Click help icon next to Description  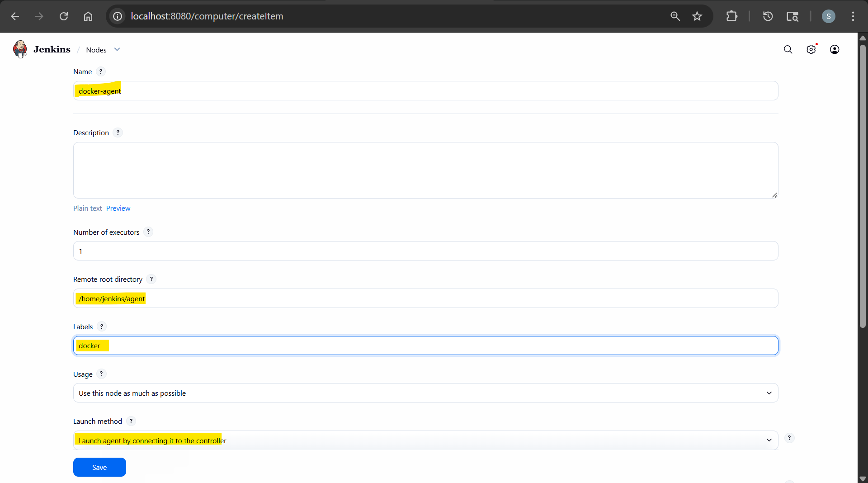click(x=118, y=133)
